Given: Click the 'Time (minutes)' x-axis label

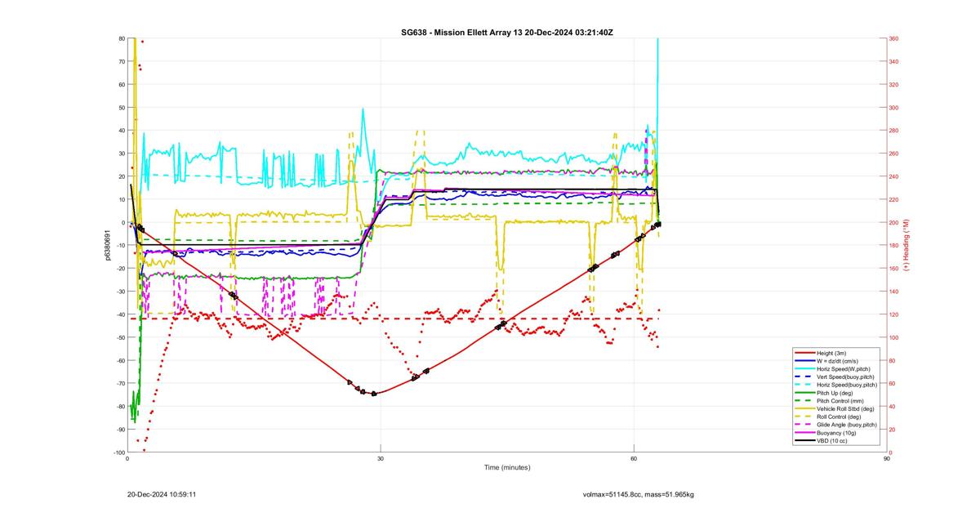Looking at the screenshot, I should (506, 468).
